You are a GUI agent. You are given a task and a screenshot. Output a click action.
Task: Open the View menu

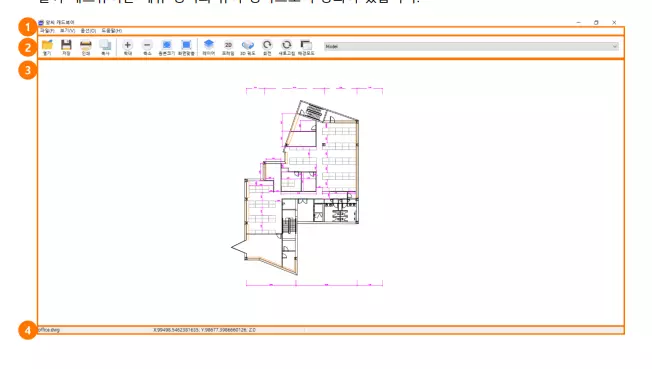pyautogui.click(x=67, y=31)
